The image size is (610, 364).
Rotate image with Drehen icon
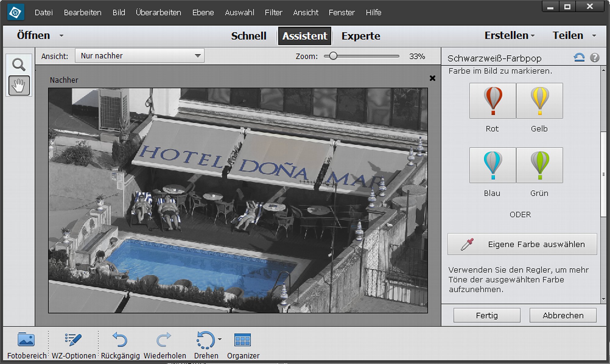click(206, 340)
